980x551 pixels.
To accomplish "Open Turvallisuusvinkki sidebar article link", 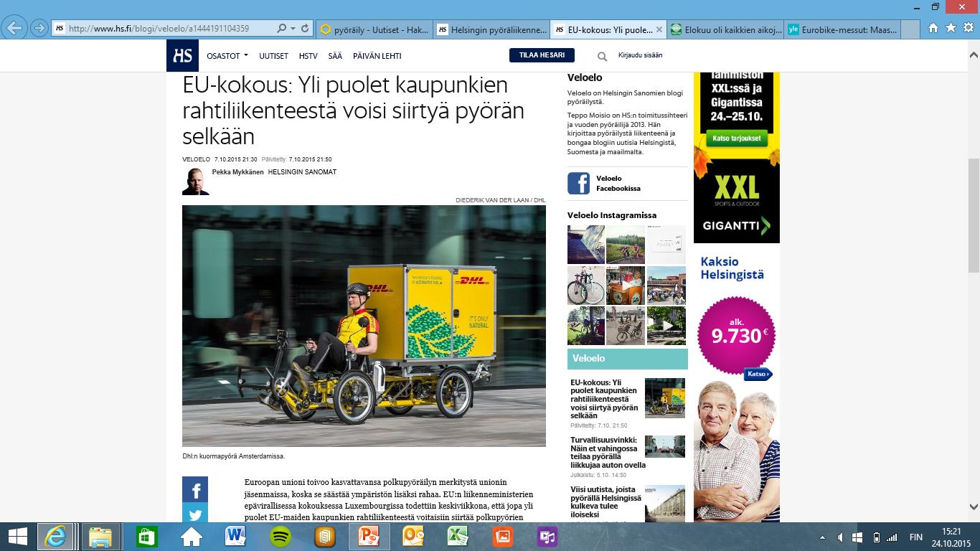I will pyautogui.click(x=608, y=452).
